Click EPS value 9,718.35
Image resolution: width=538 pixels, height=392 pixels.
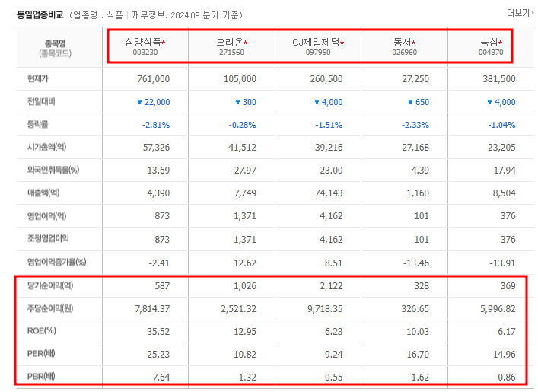(x=325, y=309)
